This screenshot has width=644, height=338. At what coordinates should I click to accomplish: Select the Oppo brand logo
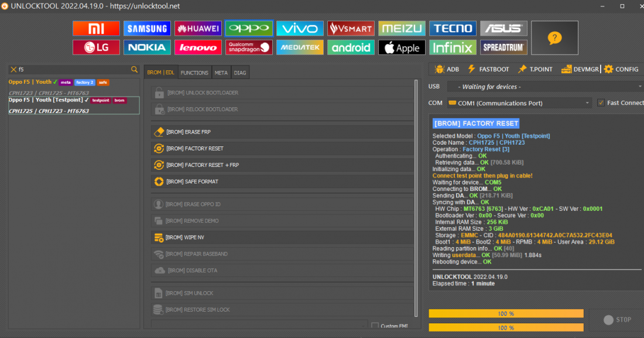249,28
